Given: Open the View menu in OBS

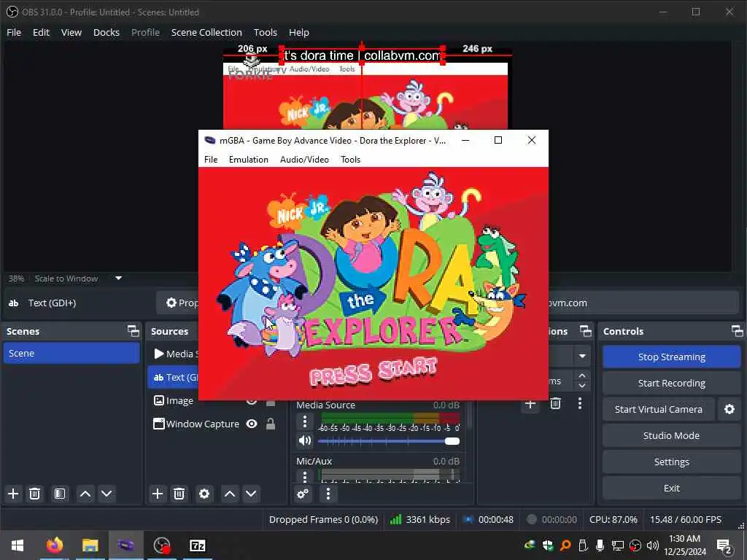Looking at the screenshot, I should (71, 32).
